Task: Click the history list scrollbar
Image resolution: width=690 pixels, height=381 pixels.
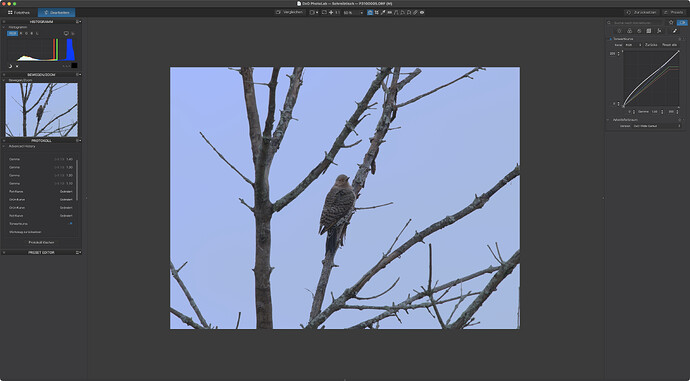Action: [77, 180]
